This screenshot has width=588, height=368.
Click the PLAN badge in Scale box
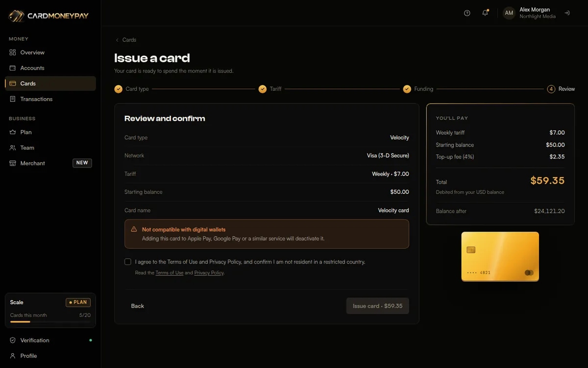coord(78,303)
